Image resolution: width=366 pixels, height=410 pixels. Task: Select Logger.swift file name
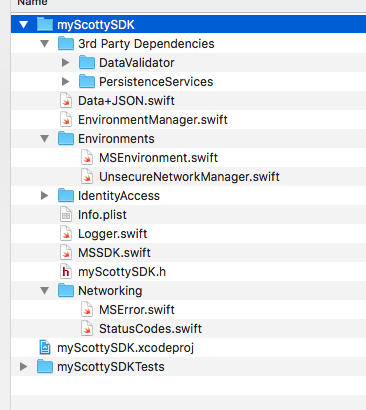tap(112, 234)
